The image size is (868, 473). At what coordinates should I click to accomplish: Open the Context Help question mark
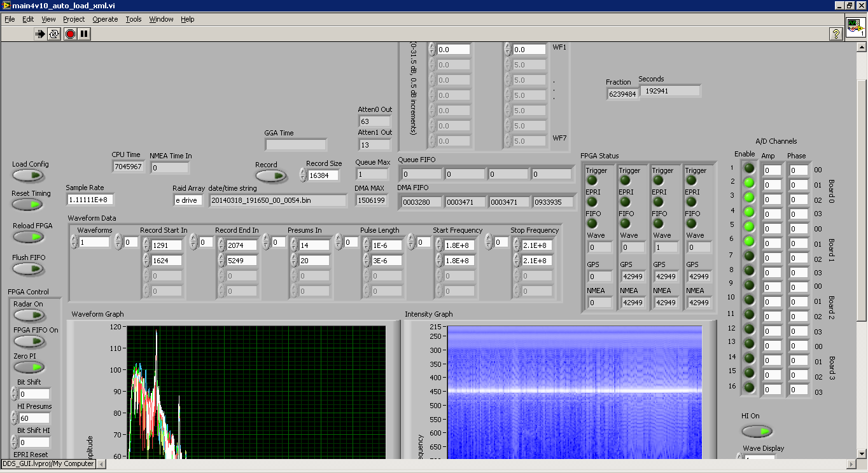(x=836, y=34)
